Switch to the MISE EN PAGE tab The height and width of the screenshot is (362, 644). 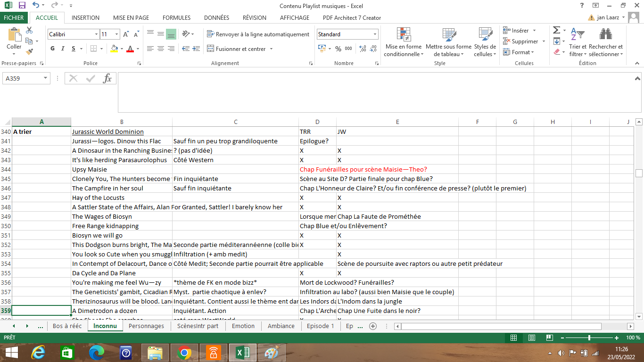coord(131,18)
